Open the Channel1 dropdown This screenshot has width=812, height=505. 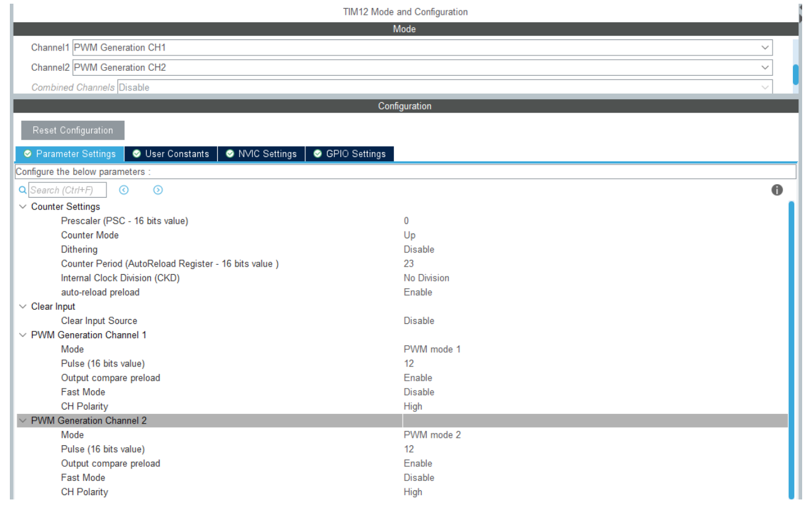pyautogui.click(x=765, y=47)
